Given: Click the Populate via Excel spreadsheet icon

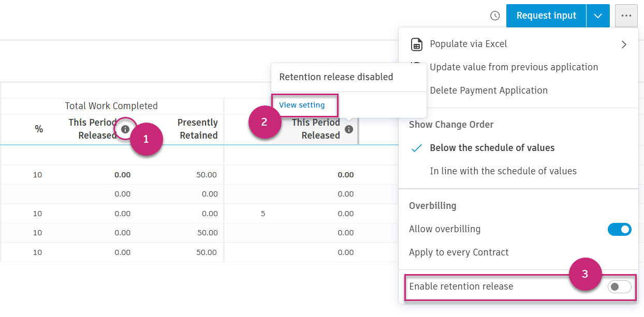Looking at the screenshot, I should (417, 44).
